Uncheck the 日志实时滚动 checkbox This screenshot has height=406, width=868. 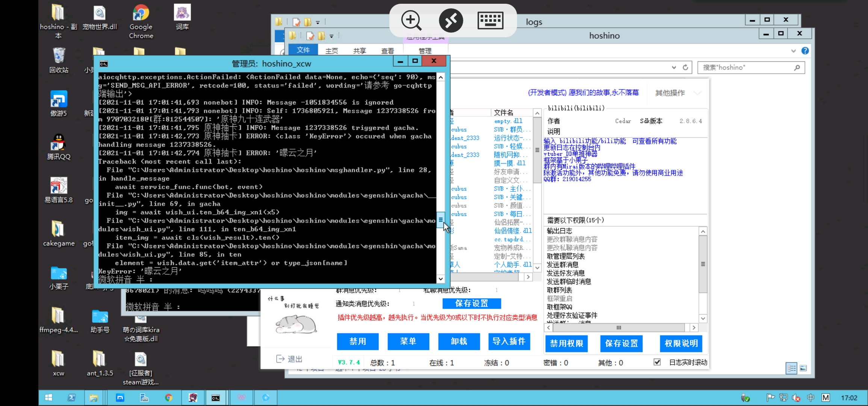[x=657, y=362]
